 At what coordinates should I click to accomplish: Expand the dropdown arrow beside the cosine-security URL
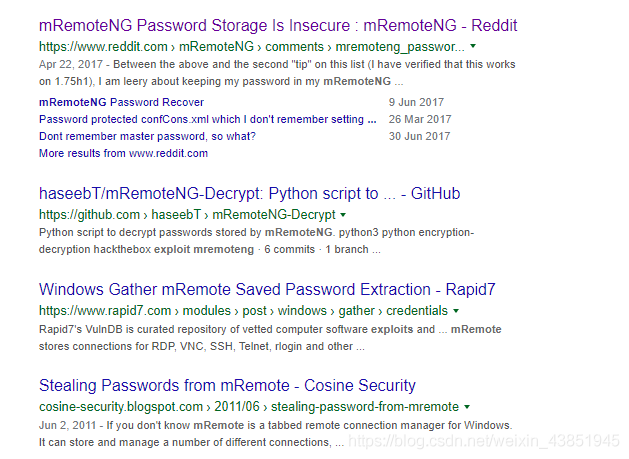pos(467,407)
